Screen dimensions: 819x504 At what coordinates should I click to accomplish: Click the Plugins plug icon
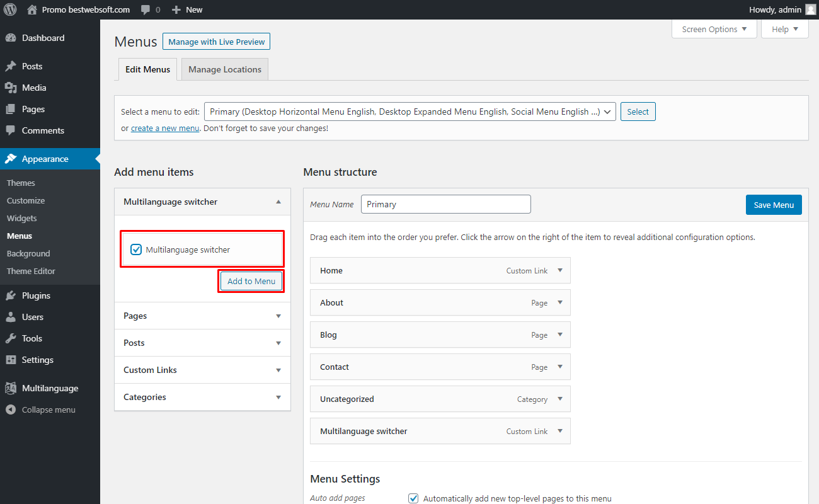(x=11, y=295)
